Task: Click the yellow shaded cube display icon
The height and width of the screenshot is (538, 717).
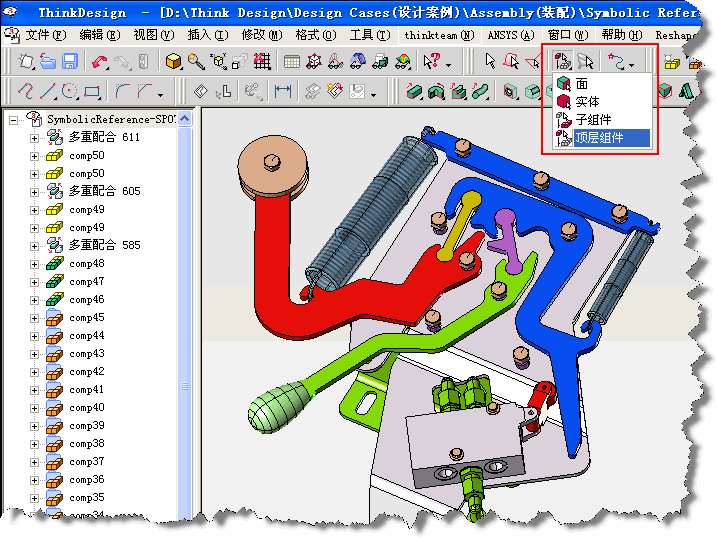Action: click(173, 61)
